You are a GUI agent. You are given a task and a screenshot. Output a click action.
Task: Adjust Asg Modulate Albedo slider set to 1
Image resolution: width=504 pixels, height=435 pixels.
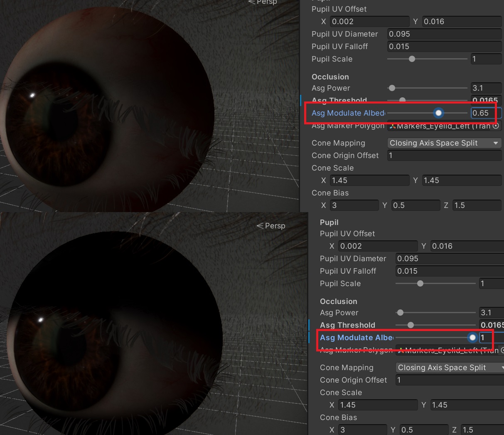[x=436, y=337]
